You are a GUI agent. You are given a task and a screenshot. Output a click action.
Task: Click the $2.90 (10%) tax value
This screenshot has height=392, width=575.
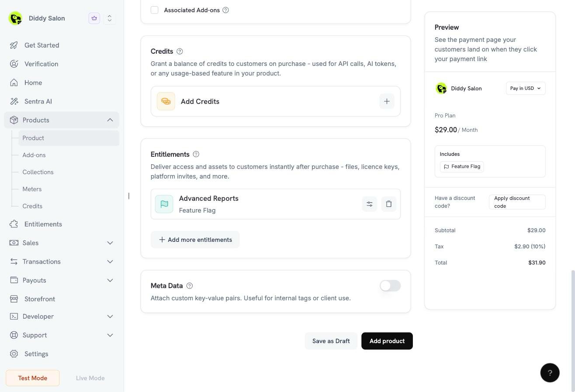click(x=530, y=247)
